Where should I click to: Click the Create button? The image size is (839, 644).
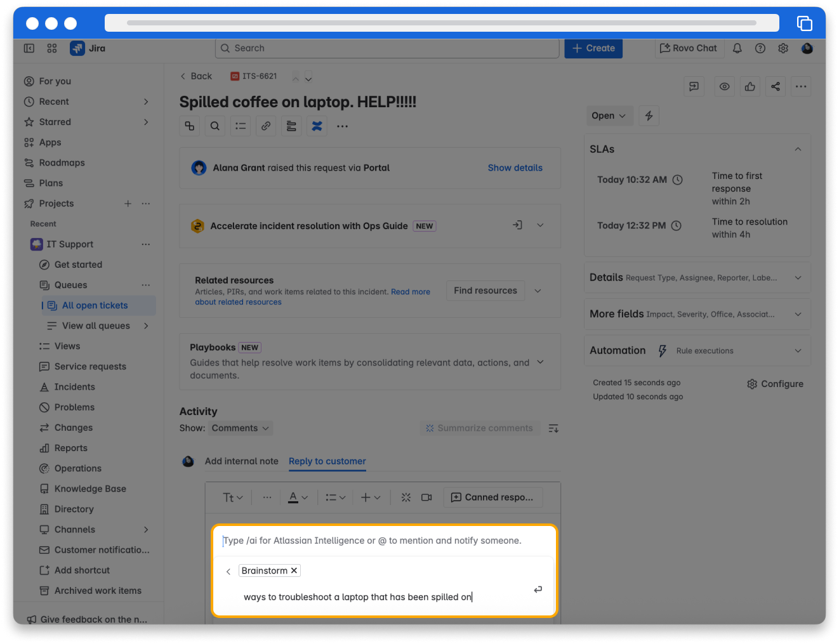pos(593,48)
